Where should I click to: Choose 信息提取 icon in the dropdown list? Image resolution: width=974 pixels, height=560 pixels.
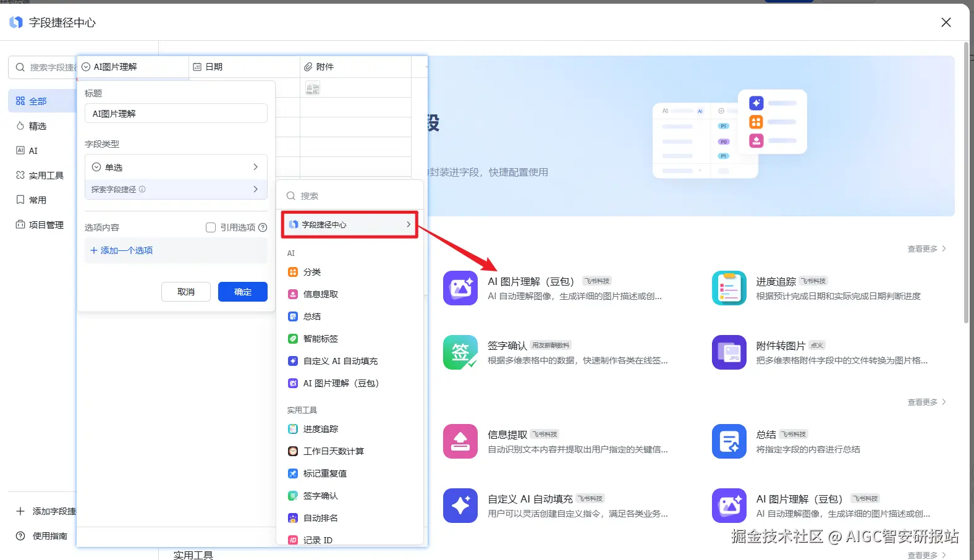[x=293, y=294]
